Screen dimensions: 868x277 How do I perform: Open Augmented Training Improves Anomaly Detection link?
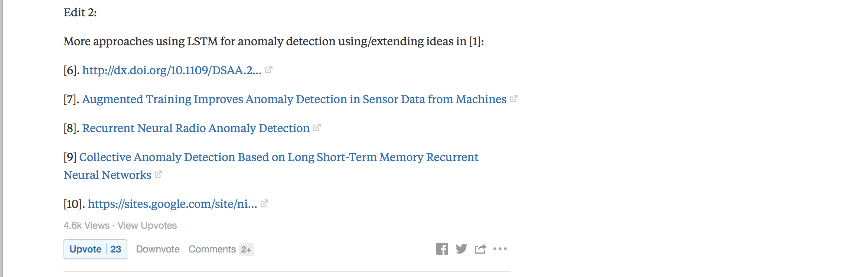(x=294, y=99)
